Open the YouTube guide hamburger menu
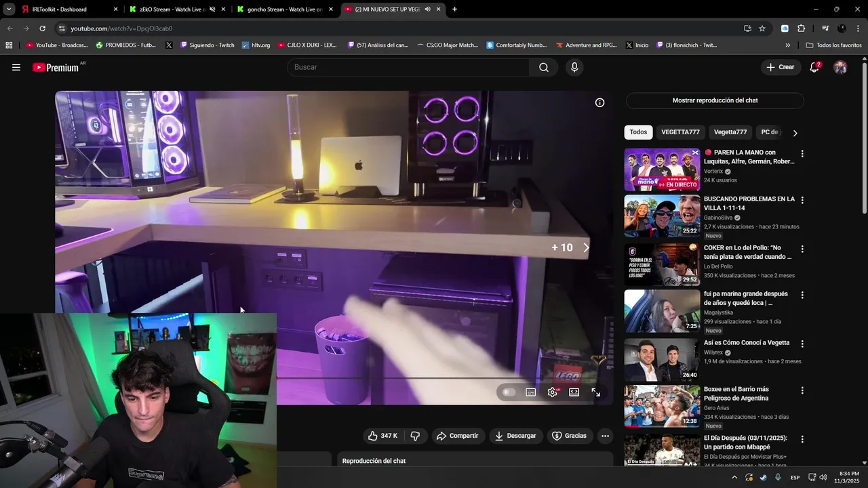The height and width of the screenshot is (488, 868). 16,67
